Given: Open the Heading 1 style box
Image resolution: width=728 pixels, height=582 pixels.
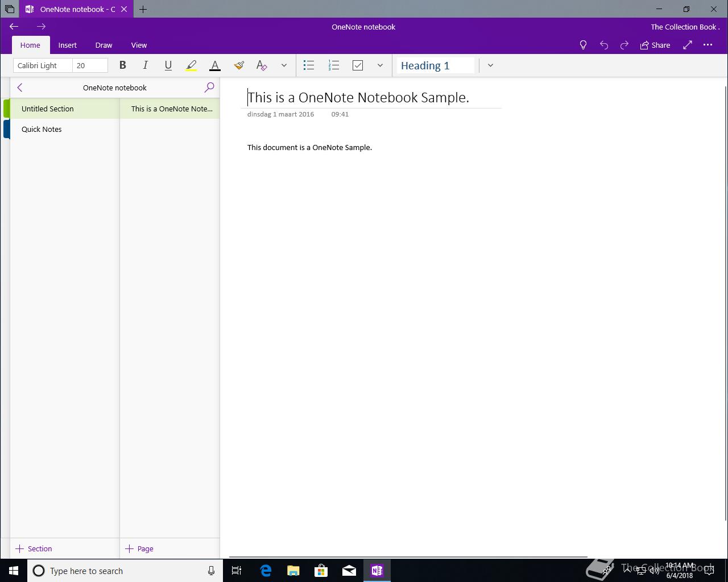Looking at the screenshot, I should pos(436,65).
